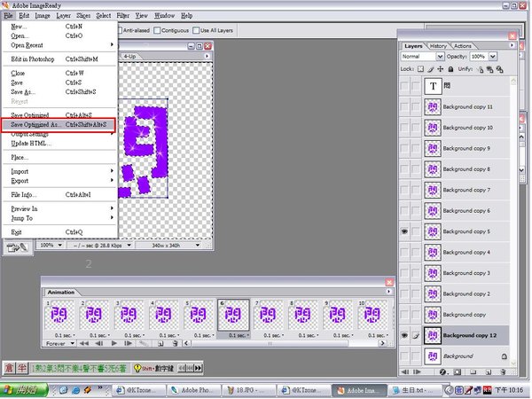Select animation frame 3 thumbnail

[129, 315]
